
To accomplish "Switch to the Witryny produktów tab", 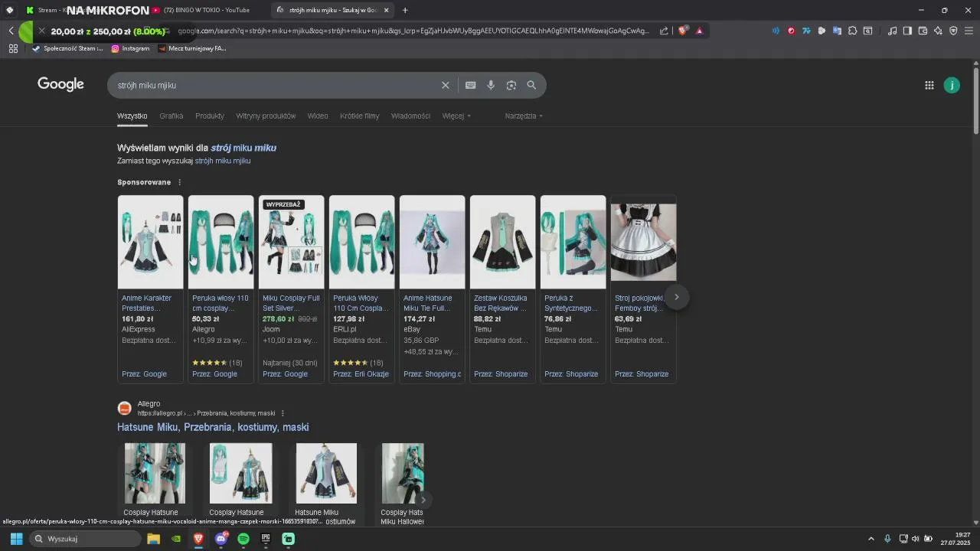I will click(x=266, y=116).
